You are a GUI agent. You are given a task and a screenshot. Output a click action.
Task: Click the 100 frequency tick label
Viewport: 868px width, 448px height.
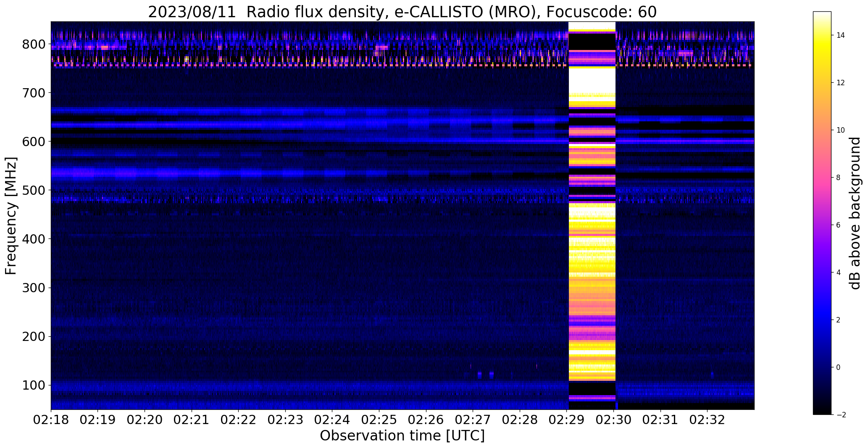(34, 385)
